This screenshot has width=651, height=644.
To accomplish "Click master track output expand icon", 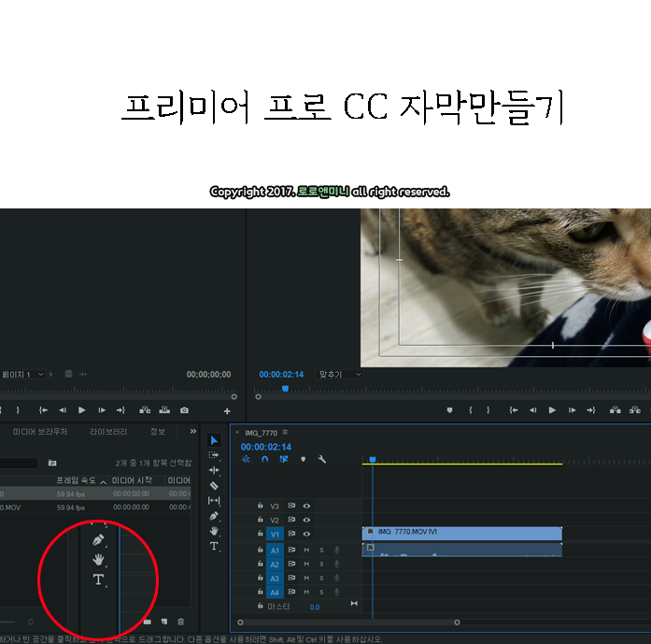I will point(354,603).
